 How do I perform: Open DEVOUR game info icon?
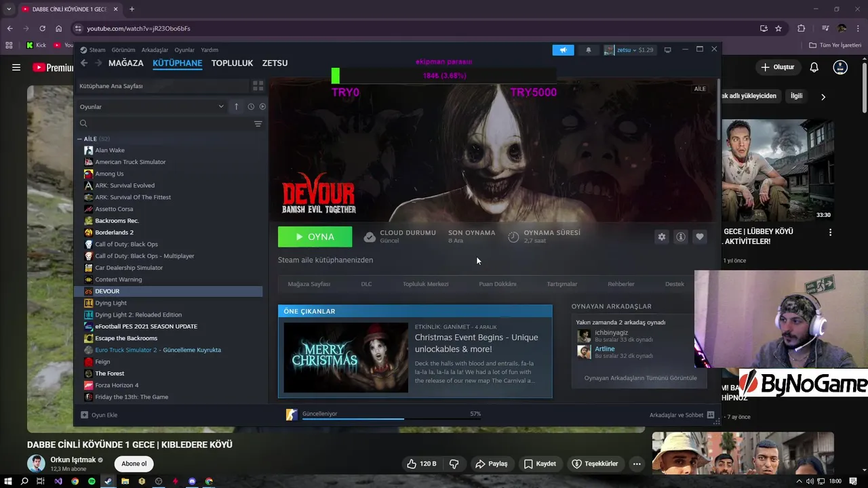click(681, 237)
